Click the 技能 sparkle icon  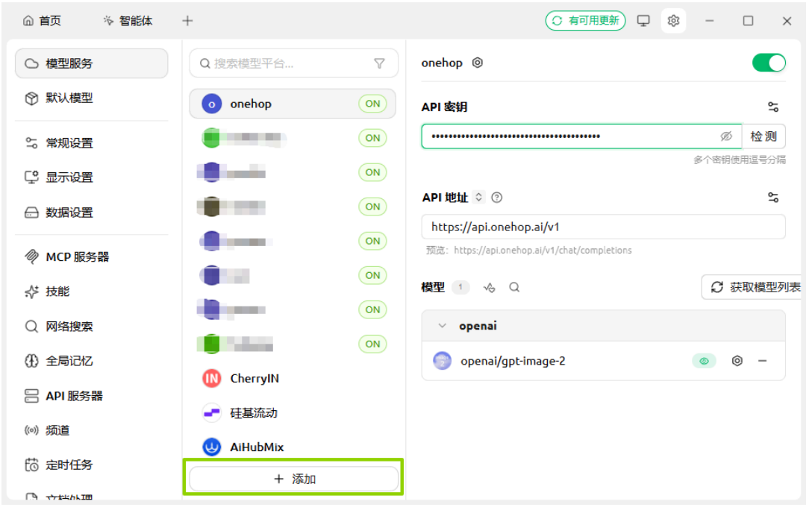click(x=31, y=293)
